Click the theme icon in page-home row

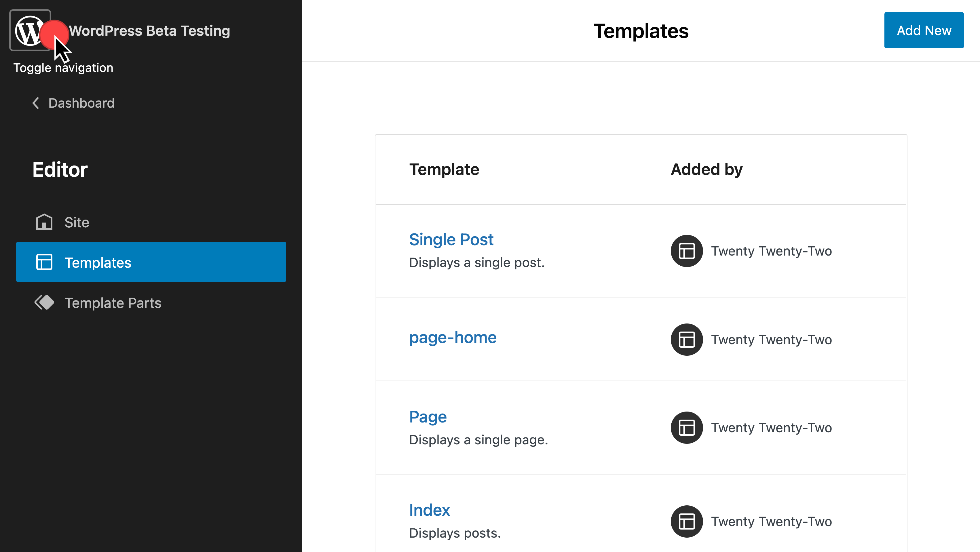click(x=686, y=340)
